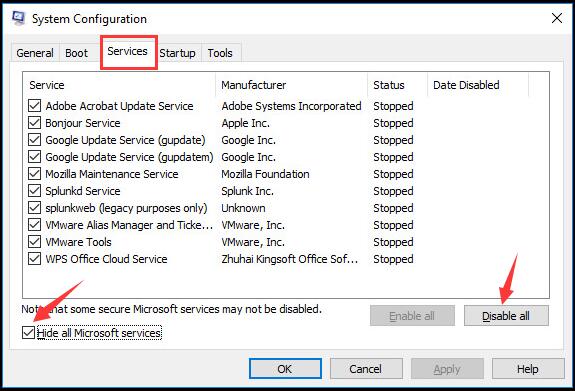Click the System Configuration title bar icon

click(x=19, y=18)
